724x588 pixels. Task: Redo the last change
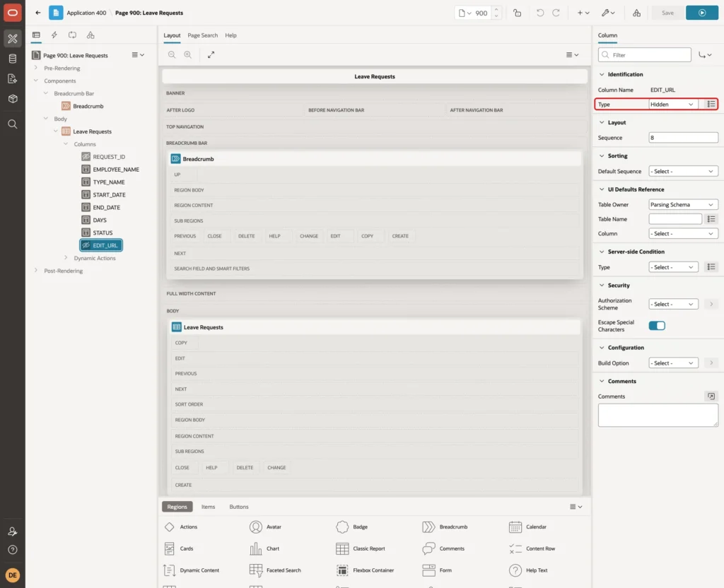[556, 13]
